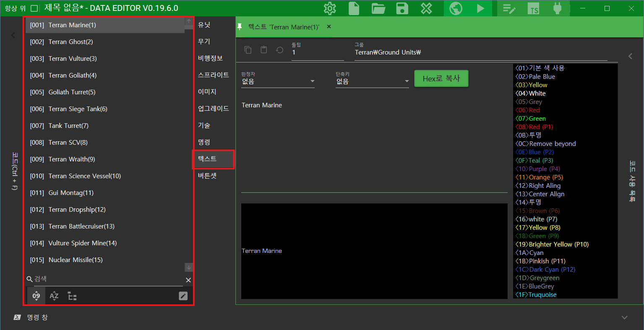Image resolution: width=644 pixels, height=330 pixels.
Task: Toggle the pin on the Terran Marine tab
Action: click(240, 27)
